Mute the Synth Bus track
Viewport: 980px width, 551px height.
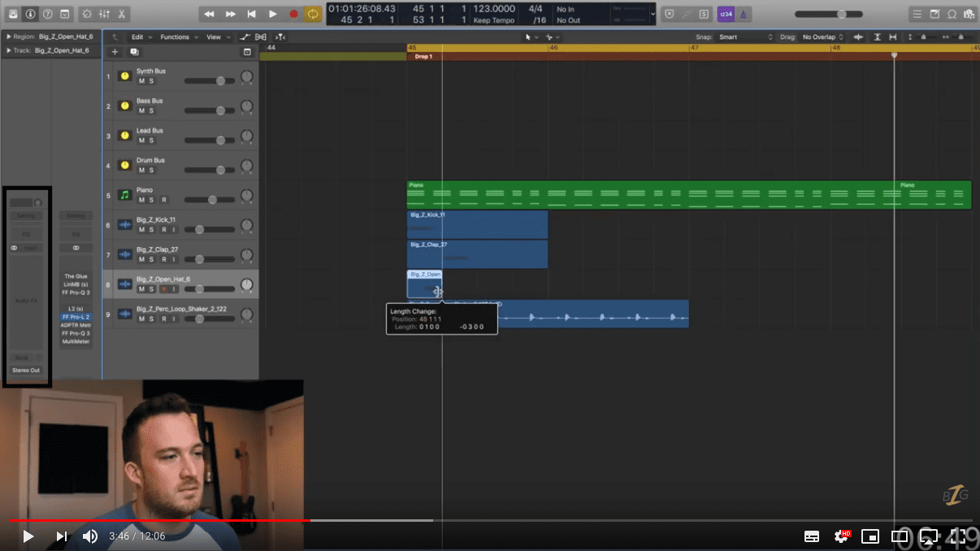[x=141, y=81]
